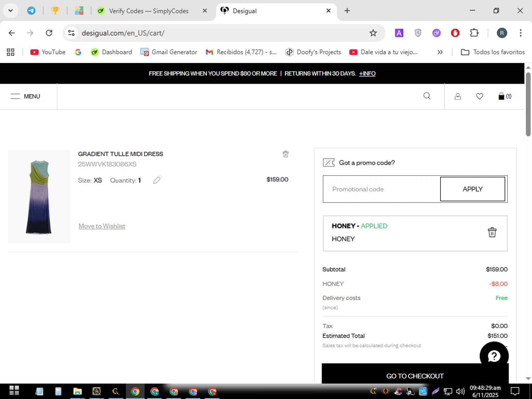The image size is (532, 399).
Task: Open the Windows Start menu
Action: pos(14,391)
